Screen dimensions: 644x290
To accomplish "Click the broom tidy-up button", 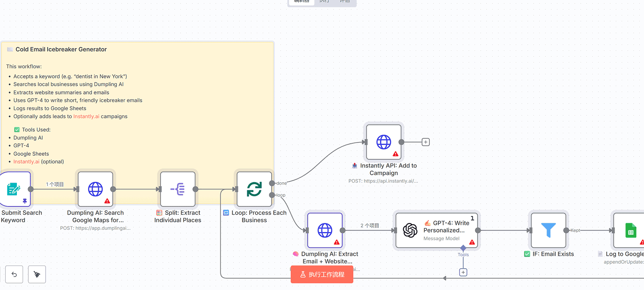I will (x=37, y=274).
